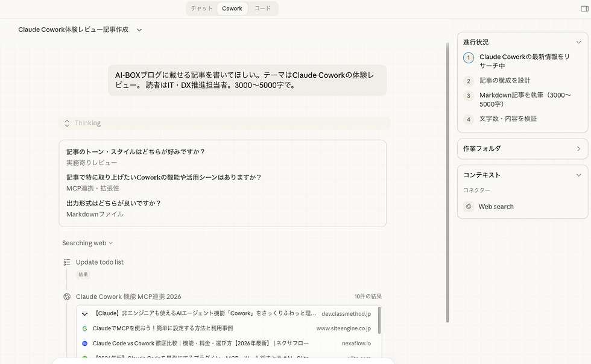The height and width of the screenshot is (364, 591).
Task: Click the Web search connector icon
Action: (x=469, y=207)
